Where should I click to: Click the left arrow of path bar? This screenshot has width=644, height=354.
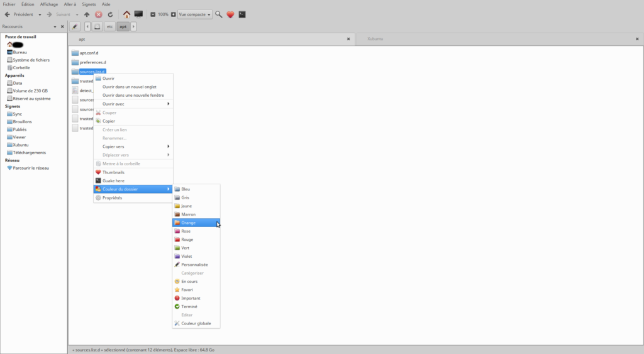[x=87, y=26]
